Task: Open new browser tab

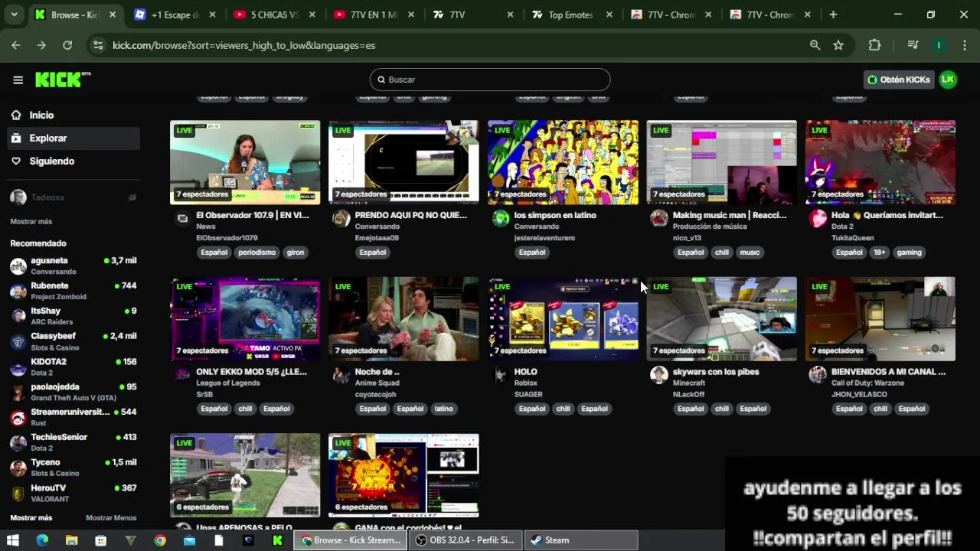Action: pos(833,15)
